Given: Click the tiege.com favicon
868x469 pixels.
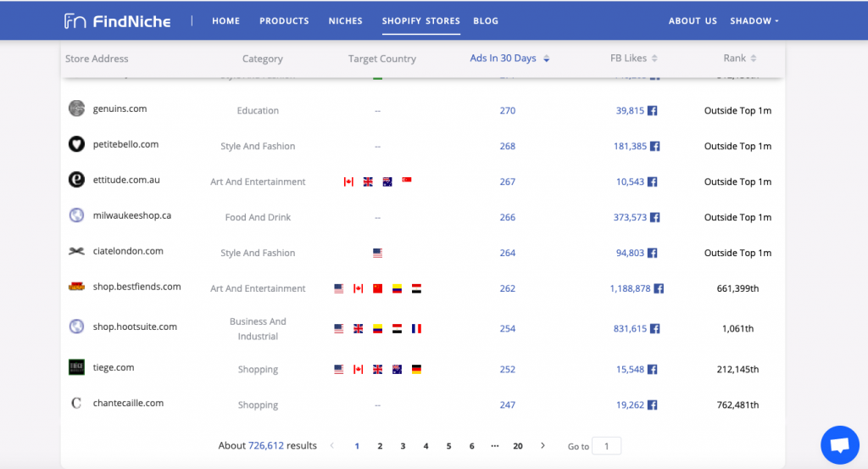Looking at the screenshot, I should click(76, 367).
